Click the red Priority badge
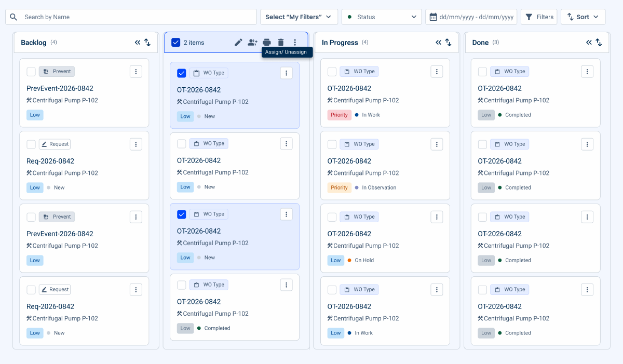This screenshot has height=364, width=623. [340, 115]
